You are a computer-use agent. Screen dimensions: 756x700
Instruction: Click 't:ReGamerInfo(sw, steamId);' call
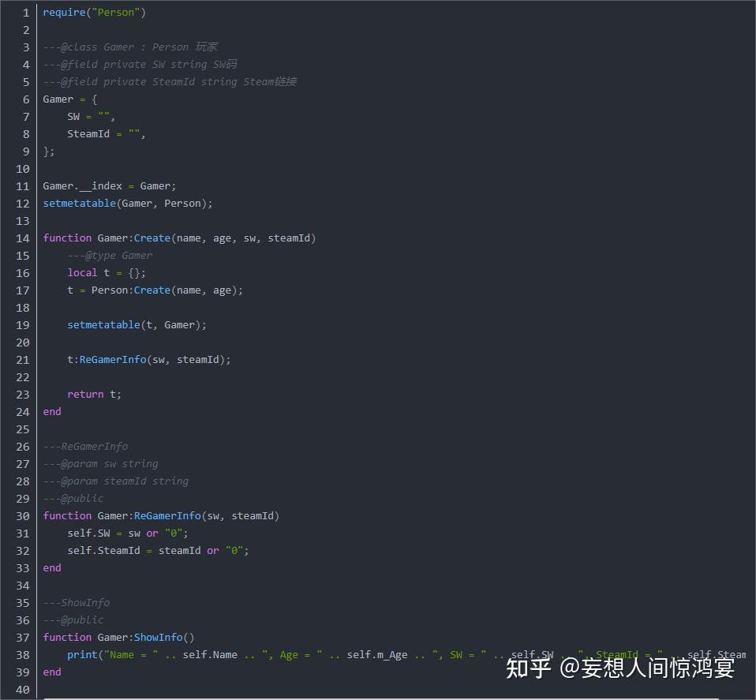[149, 360]
